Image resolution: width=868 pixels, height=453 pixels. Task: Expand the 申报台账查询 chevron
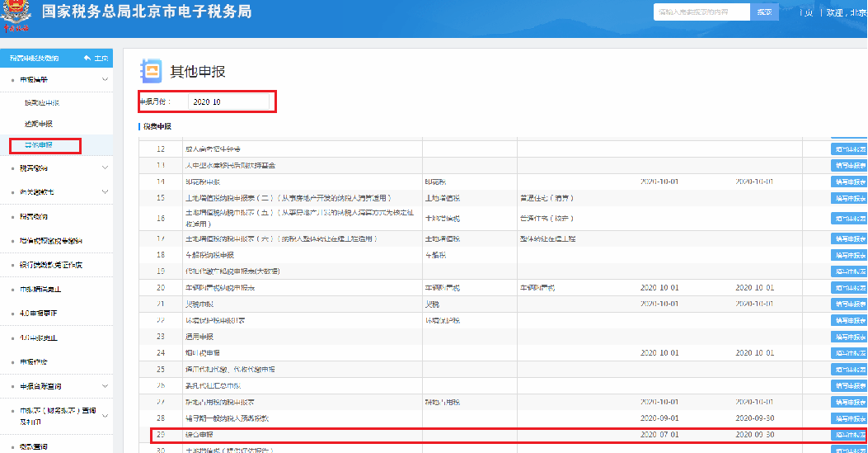pos(106,386)
